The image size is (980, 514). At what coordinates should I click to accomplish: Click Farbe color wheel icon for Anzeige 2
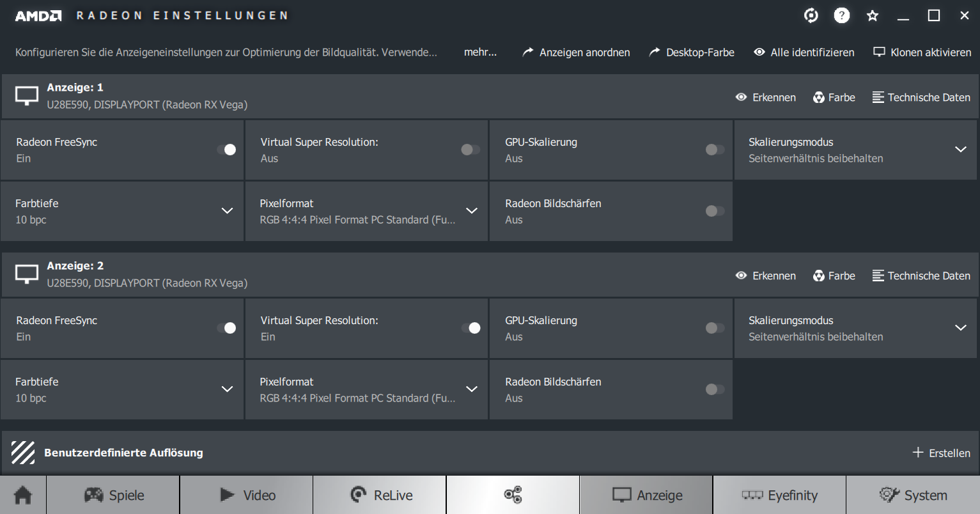[819, 276]
